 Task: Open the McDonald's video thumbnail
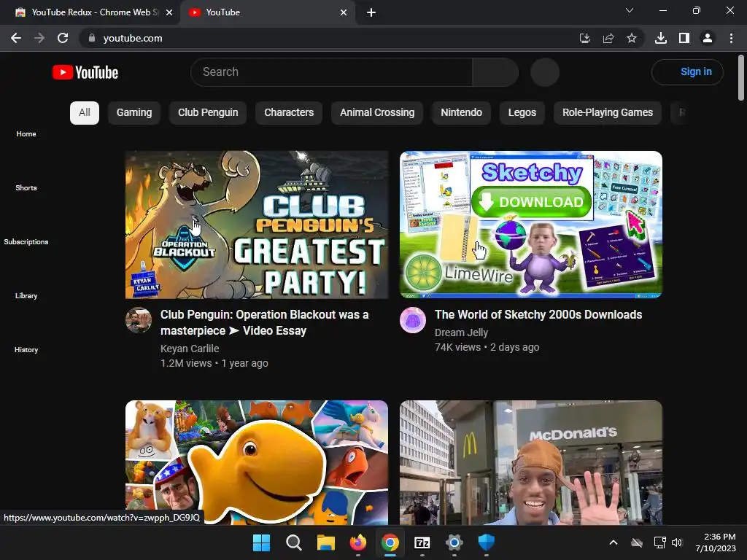(531, 462)
